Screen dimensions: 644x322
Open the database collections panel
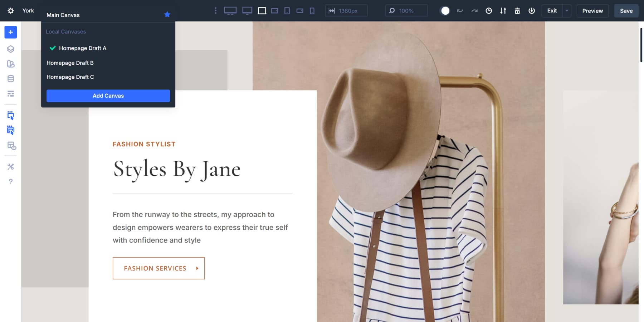coord(11,78)
